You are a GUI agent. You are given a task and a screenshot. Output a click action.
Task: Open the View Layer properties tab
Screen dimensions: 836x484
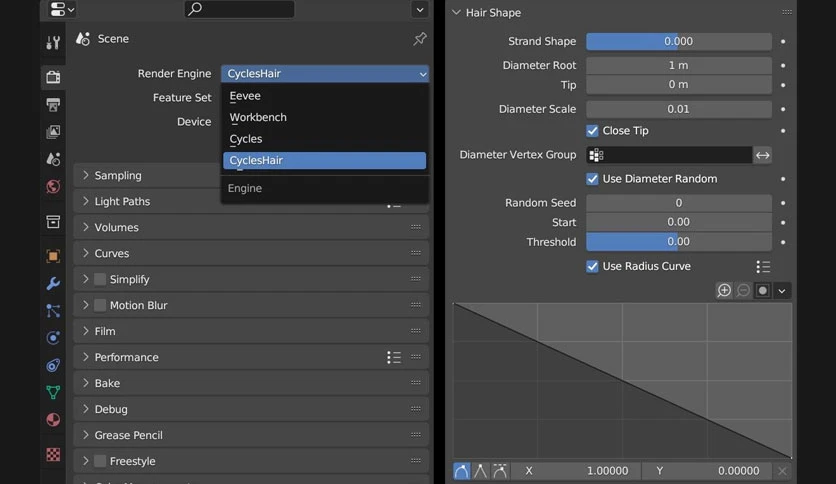53,132
